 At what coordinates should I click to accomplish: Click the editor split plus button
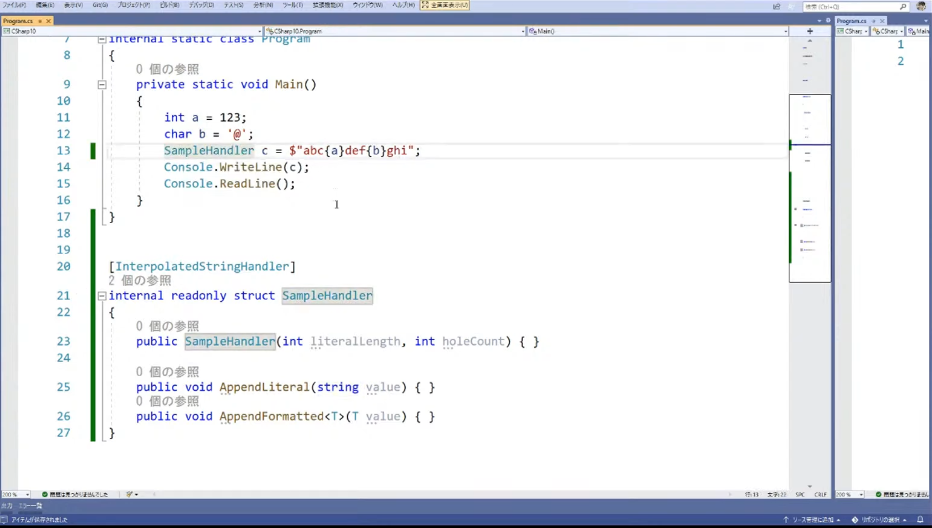pos(810,31)
